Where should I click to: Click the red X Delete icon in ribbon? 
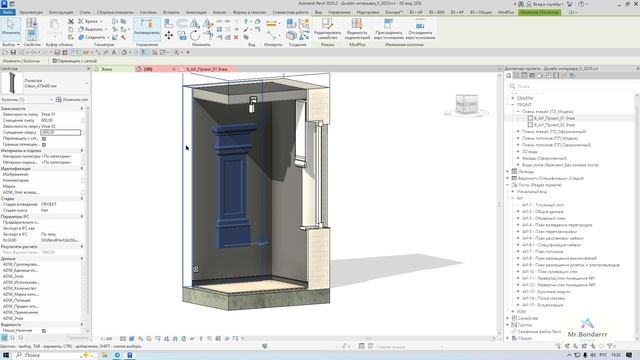(x=236, y=37)
